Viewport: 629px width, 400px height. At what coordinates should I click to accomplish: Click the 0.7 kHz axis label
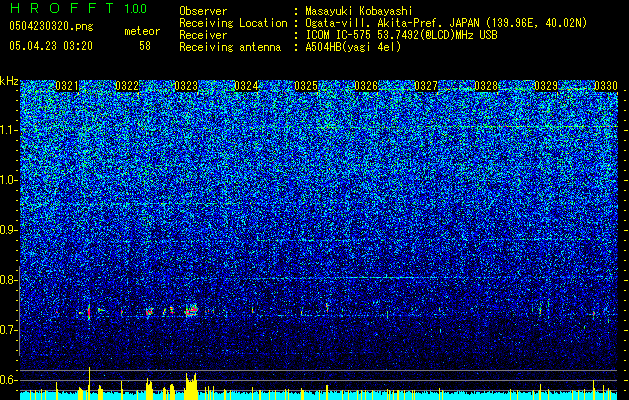pos(8,330)
